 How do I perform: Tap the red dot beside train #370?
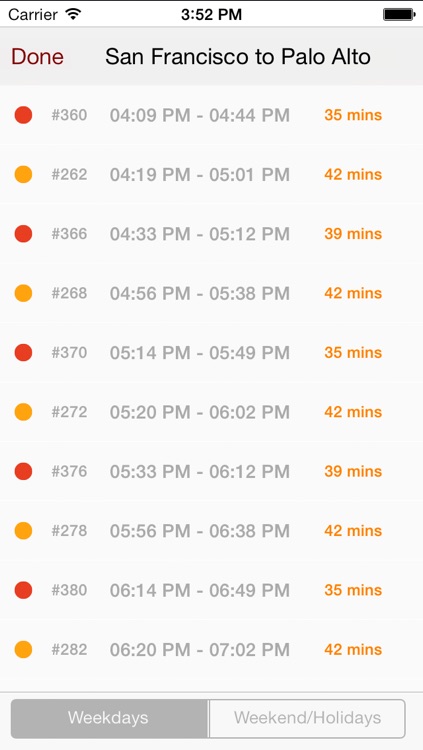coord(23,353)
